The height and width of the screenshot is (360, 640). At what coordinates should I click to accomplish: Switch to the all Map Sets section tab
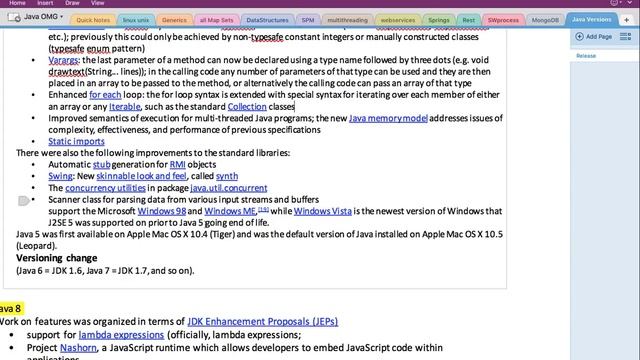pos(216,20)
